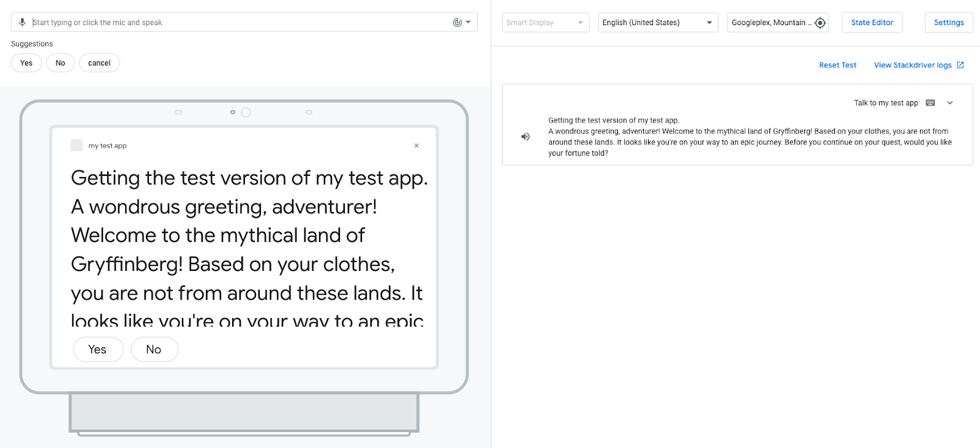Click the Reset Test link

click(x=837, y=65)
